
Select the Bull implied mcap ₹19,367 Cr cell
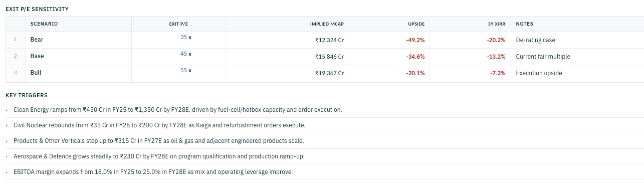pyautogui.click(x=287, y=73)
